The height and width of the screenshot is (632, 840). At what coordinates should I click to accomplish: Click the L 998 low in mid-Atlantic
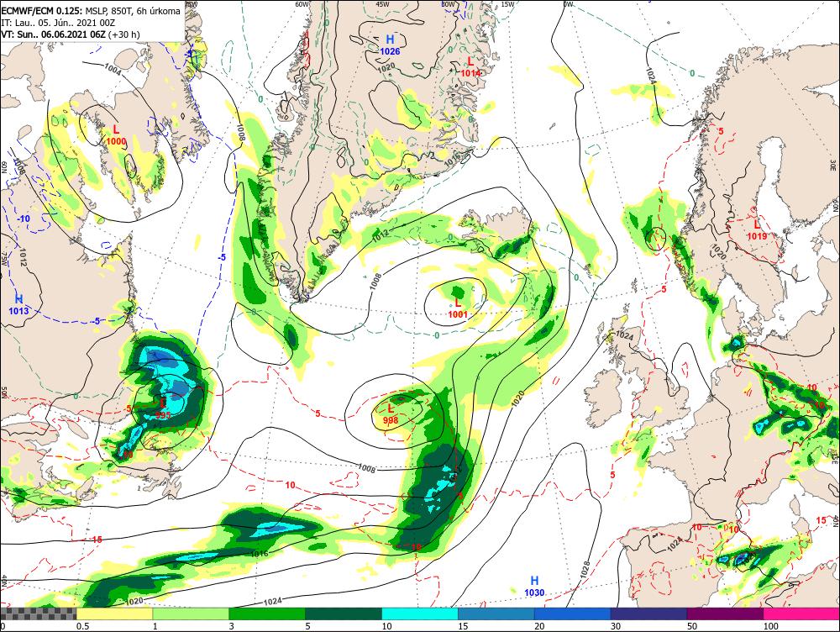[x=391, y=414]
